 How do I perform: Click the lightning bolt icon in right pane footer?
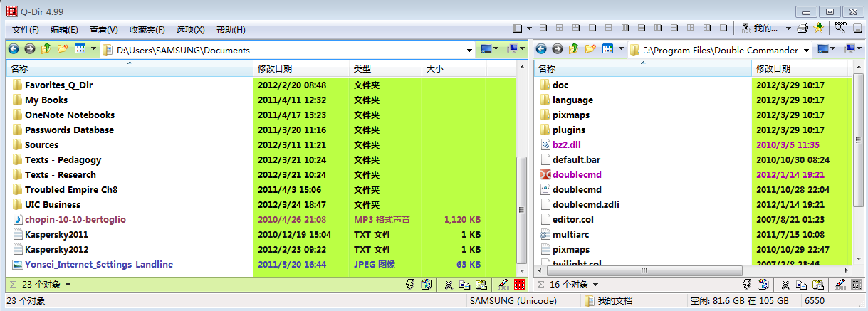pos(748,285)
